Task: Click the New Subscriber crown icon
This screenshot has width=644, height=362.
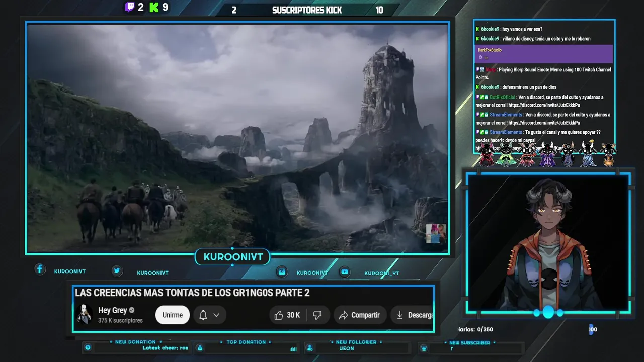Action: coord(424,348)
